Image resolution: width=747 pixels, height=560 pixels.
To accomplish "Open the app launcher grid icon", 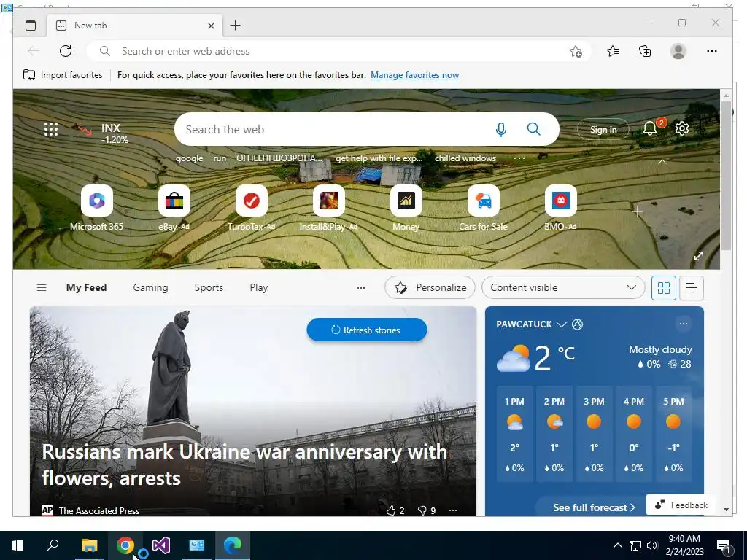I will coord(51,129).
